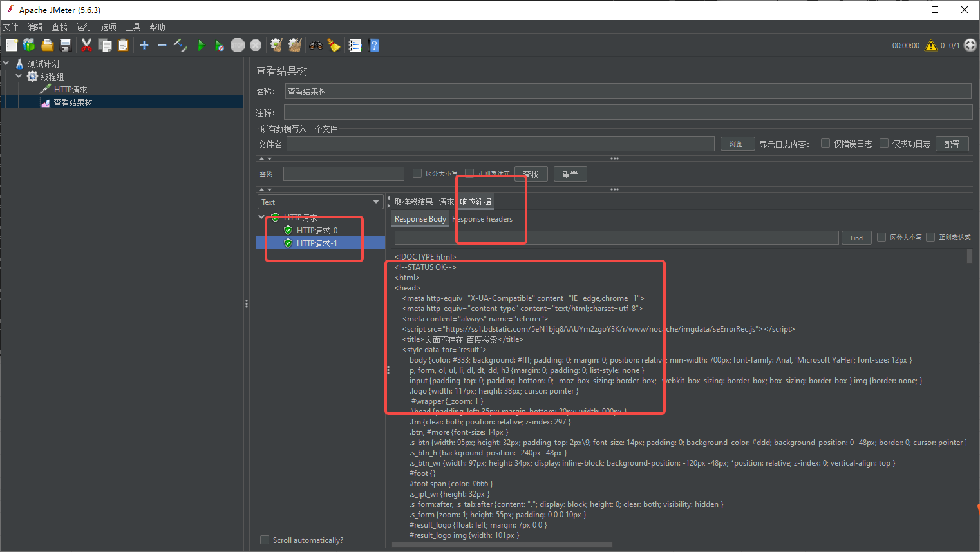This screenshot has width=980, height=552.
Task: Click the 名称 input field
Action: click(628, 91)
